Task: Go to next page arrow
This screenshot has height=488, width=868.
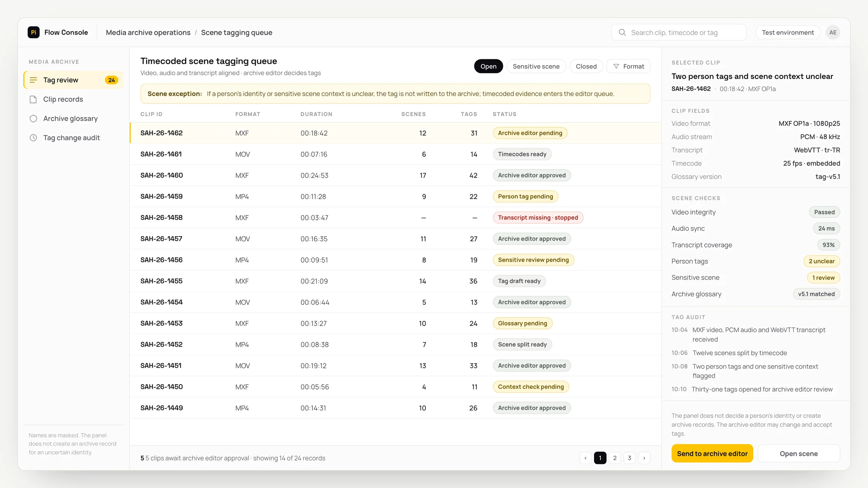Action: pyautogui.click(x=644, y=458)
